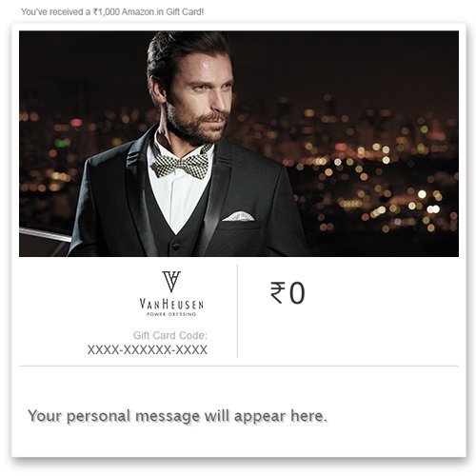The height and width of the screenshot is (476, 476).
Task: Click the ₹1,000 amount in header line
Action: (107, 12)
